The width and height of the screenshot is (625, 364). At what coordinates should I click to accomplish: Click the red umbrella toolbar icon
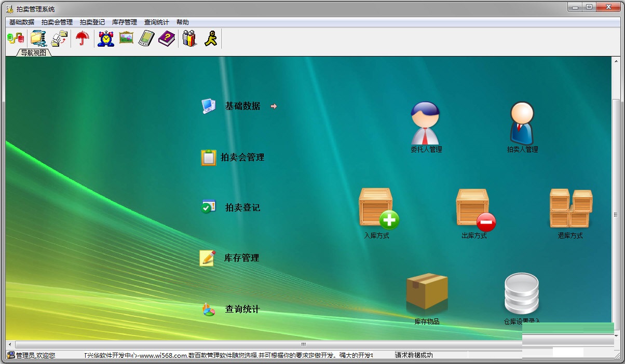click(83, 38)
